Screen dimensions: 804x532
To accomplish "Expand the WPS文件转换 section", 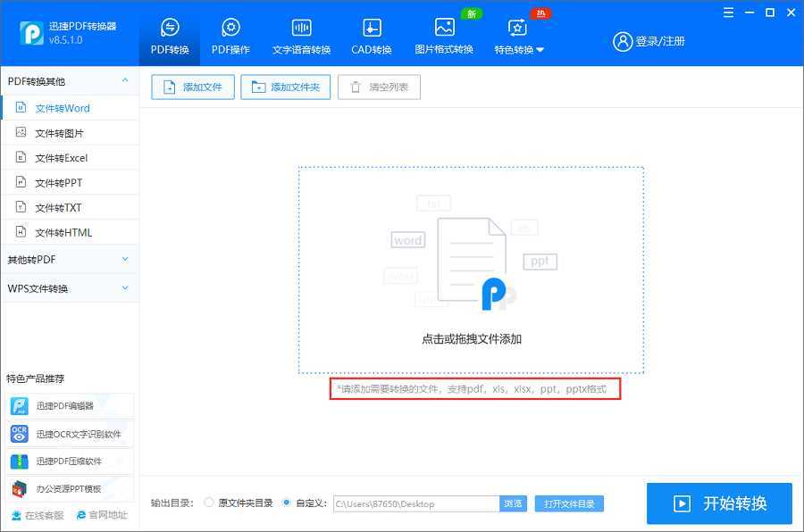I will point(69,288).
